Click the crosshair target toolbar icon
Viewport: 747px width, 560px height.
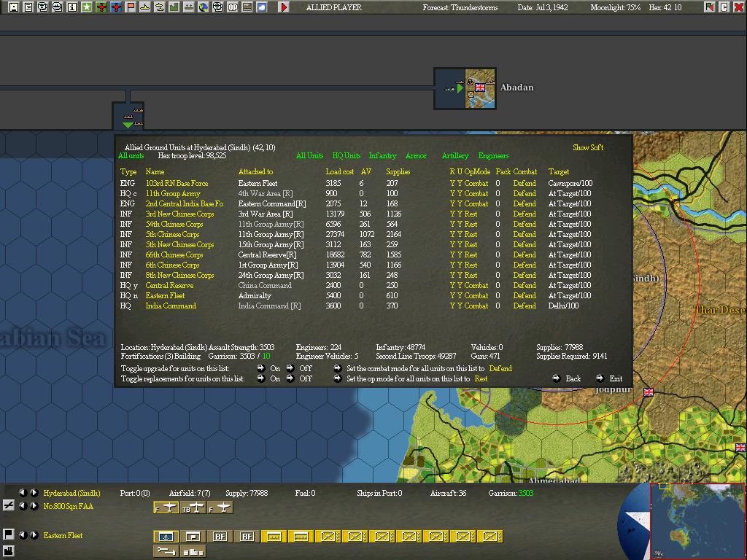tap(217, 7)
